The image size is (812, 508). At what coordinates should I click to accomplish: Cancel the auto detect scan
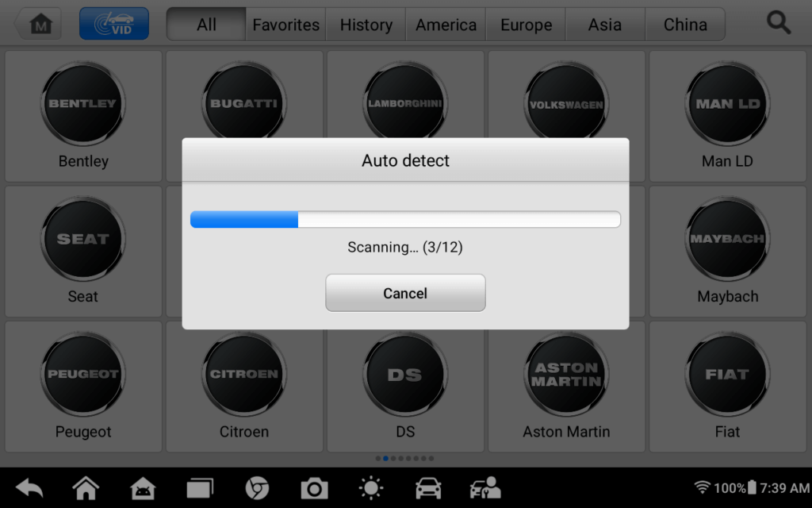[x=405, y=294]
